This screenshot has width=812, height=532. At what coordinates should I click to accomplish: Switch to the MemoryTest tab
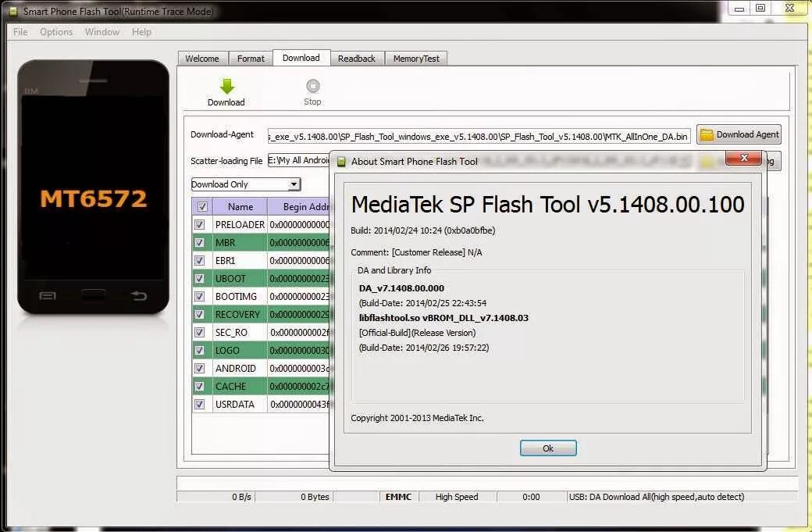coord(416,59)
